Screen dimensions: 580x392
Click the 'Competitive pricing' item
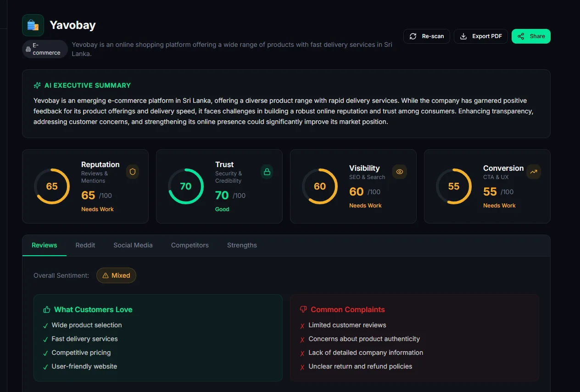point(81,353)
